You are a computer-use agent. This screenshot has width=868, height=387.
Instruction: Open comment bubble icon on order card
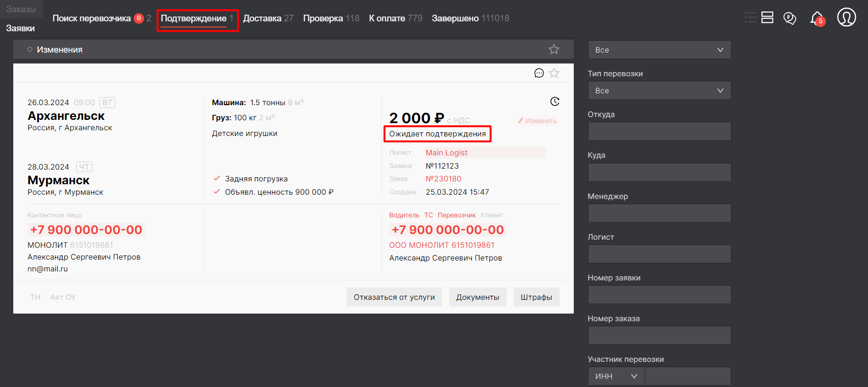coord(539,73)
